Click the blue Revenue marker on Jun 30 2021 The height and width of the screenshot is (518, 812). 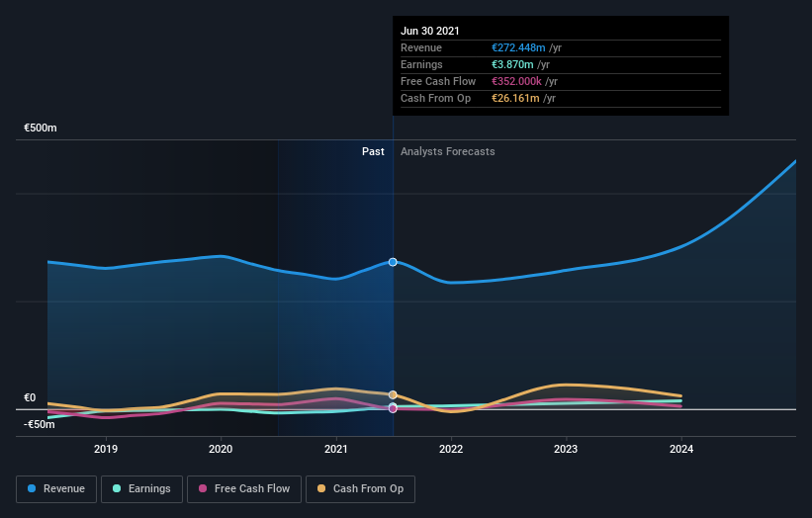393,262
